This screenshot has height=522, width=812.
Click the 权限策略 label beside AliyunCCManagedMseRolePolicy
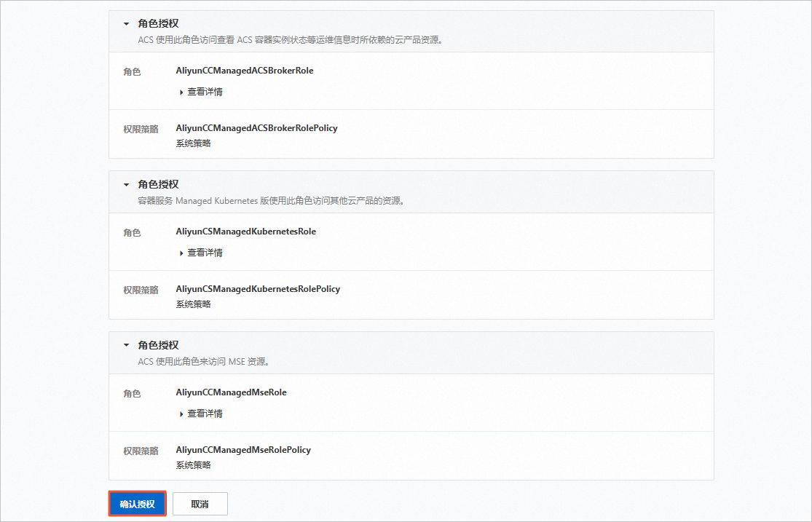141,451
